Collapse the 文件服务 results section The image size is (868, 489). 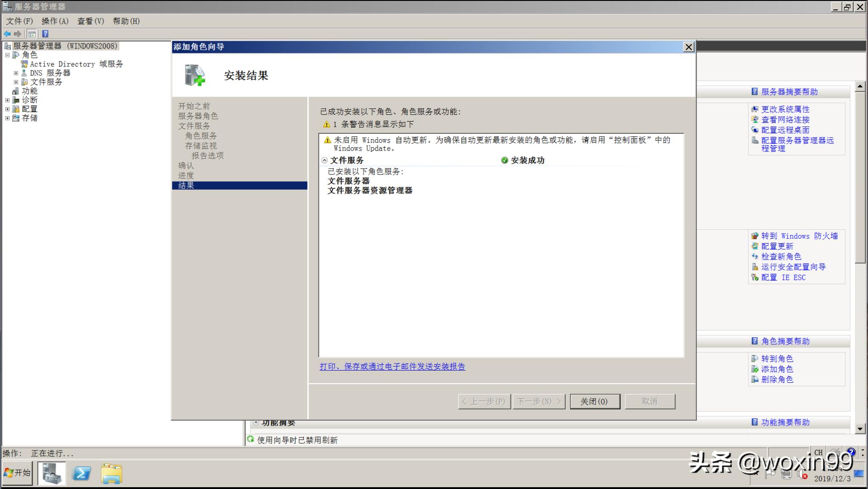325,160
